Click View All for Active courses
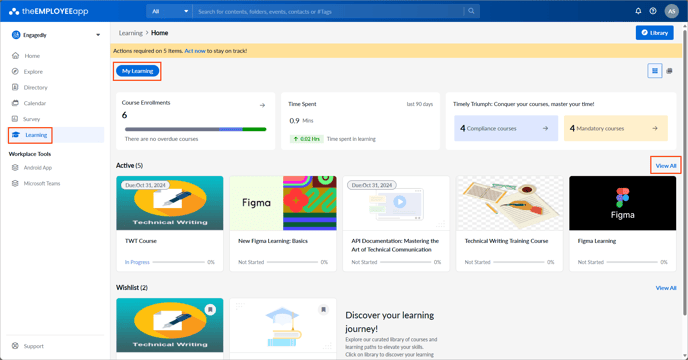This screenshot has width=688, height=360. tap(666, 166)
